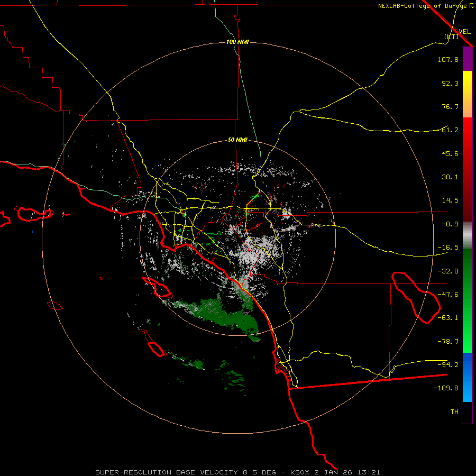
Task: Click the yellow-orange segment of velocity color bar
Action: point(467,94)
